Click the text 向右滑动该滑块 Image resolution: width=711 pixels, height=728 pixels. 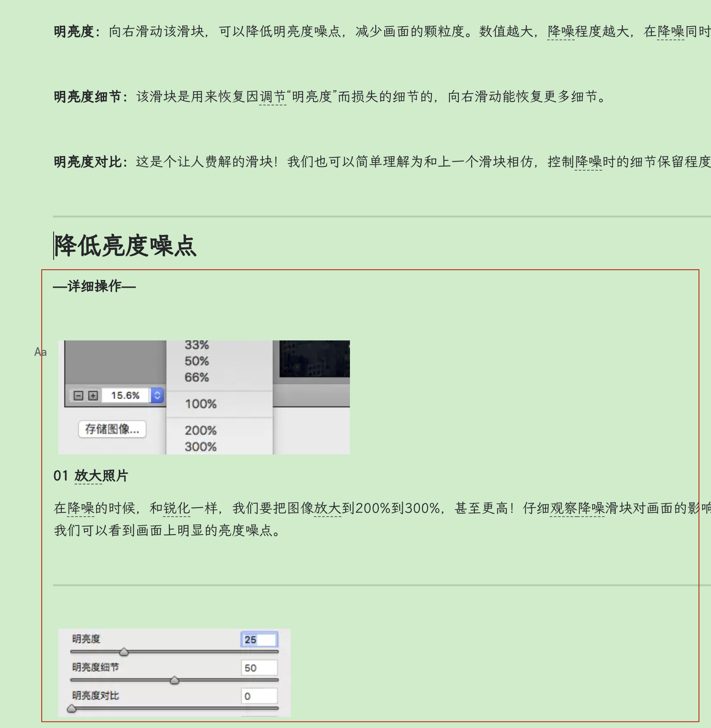[157, 31]
